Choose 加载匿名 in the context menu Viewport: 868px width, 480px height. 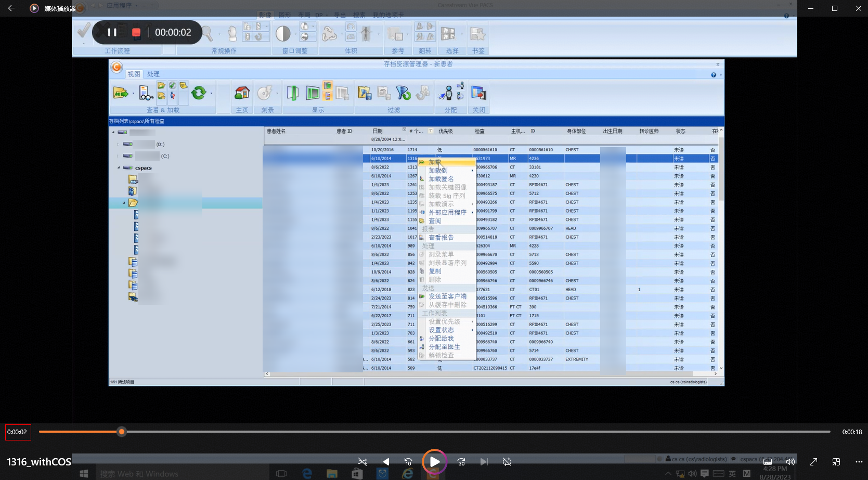(447, 179)
